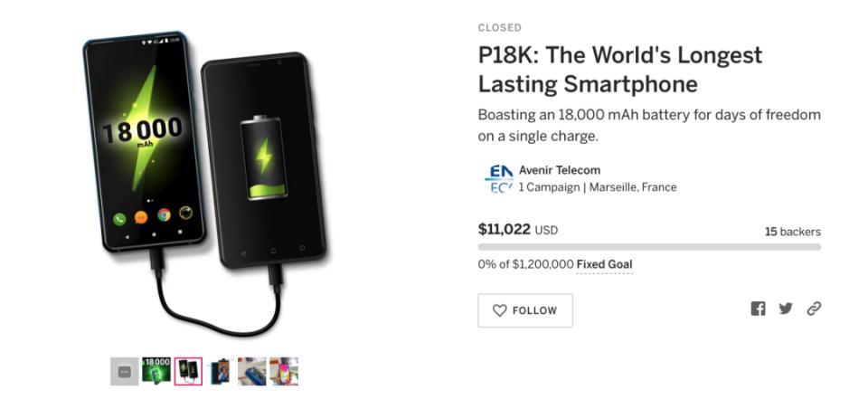Share campaign on Twitter

point(786,309)
